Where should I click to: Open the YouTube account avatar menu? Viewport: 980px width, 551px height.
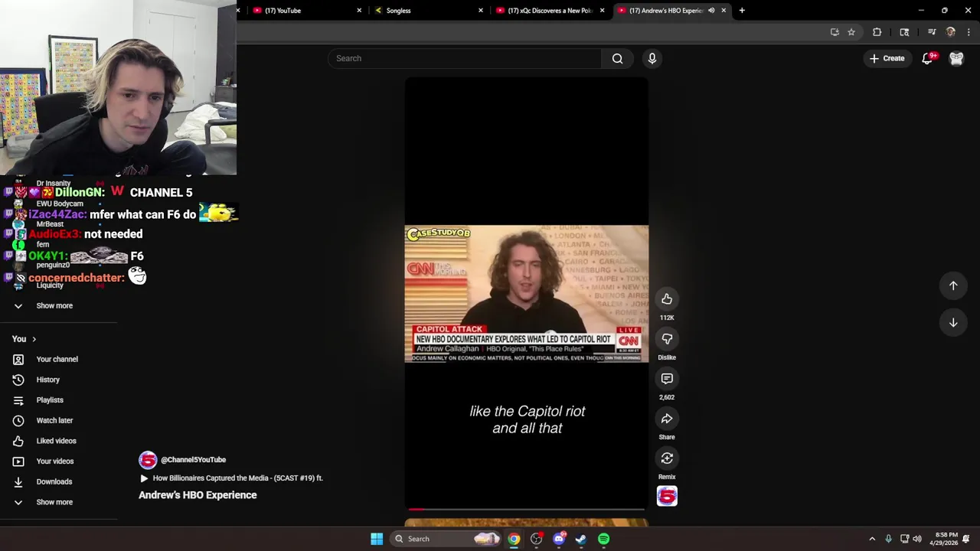[956, 58]
